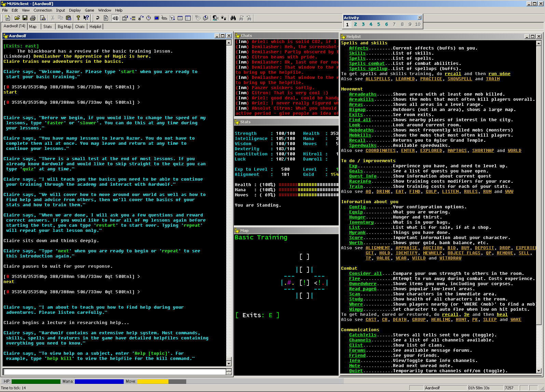Switch to the Helplist tab
545x392 pixels.
pyautogui.click(x=95, y=26)
